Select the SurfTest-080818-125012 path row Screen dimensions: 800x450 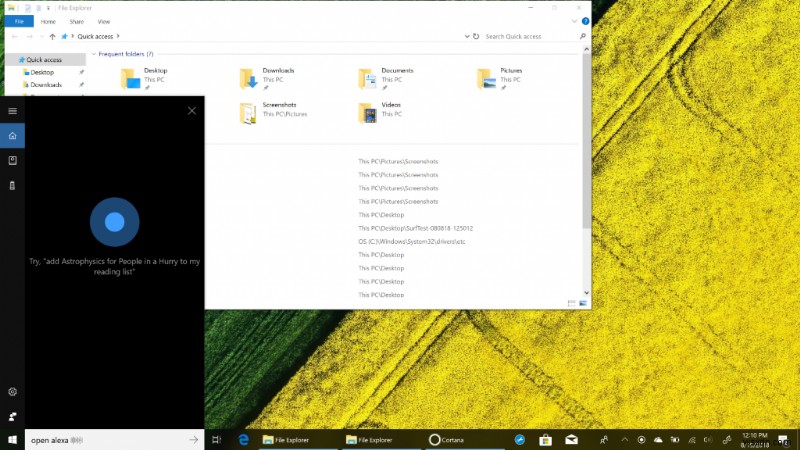point(415,228)
